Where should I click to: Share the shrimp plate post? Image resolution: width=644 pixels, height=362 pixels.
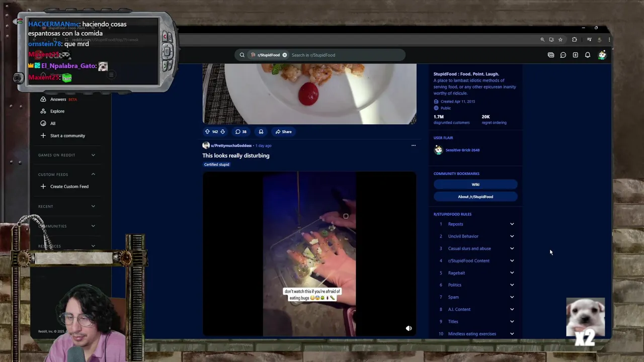(x=283, y=132)
